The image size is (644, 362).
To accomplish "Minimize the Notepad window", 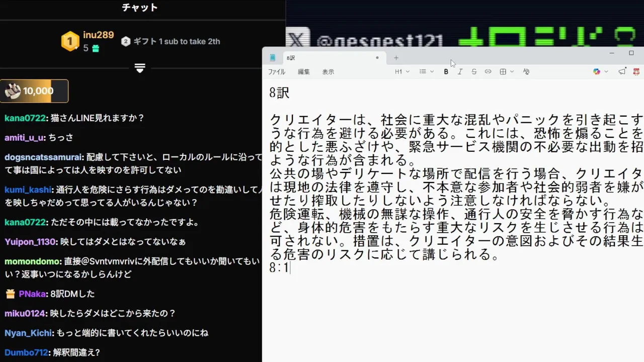I will click(x=612, y=53).
